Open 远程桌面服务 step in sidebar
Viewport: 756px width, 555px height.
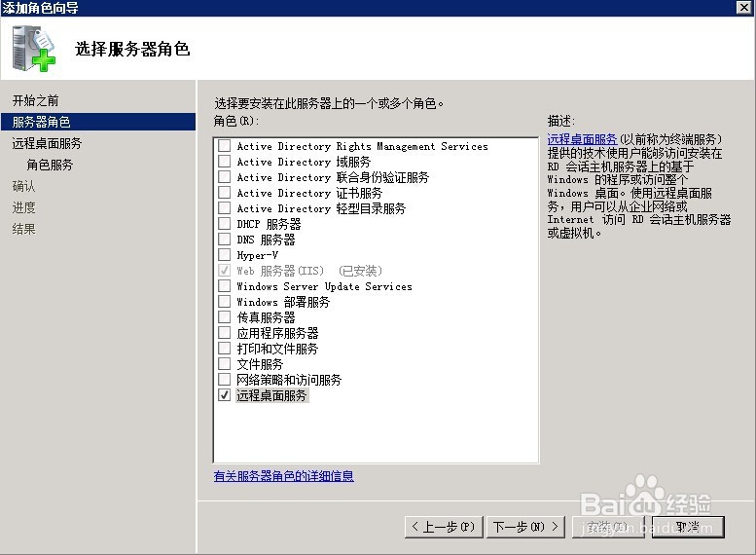pyautogui.click(x=47, y=143)
